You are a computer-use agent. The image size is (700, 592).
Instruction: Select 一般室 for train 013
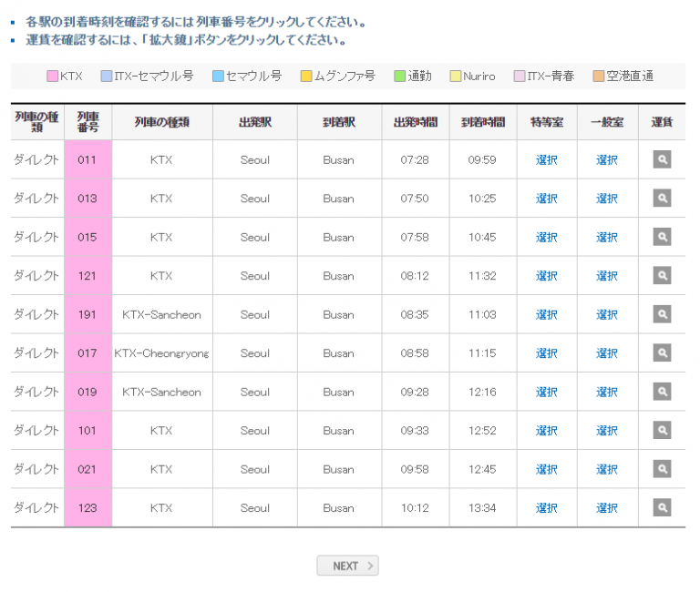(x=607, y=199)
